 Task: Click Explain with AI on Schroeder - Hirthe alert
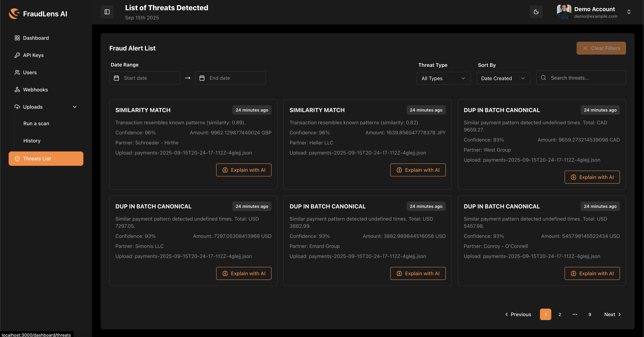pos(243,170)
